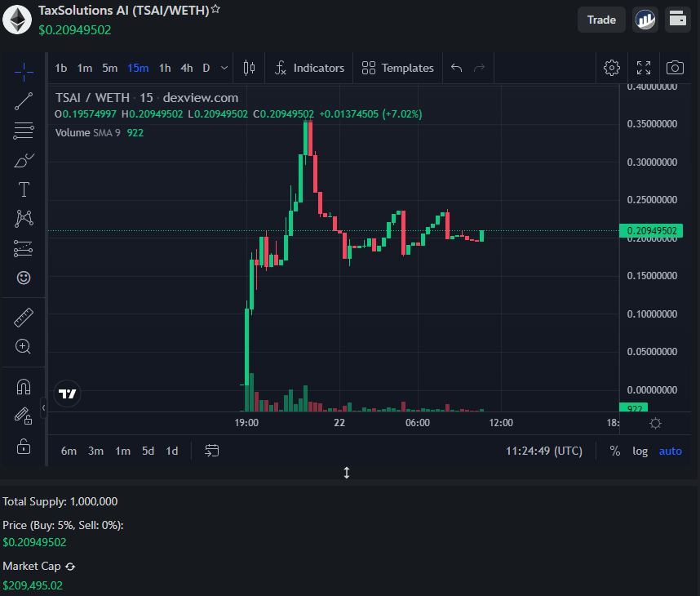Select the crosshair cursor tool
This screenshot has width=700, height=596.
click(x=24, y=72)
